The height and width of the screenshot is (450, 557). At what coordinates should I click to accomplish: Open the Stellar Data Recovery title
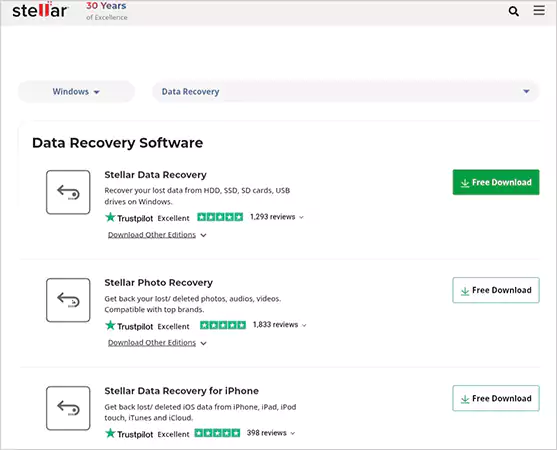(155, 175)
